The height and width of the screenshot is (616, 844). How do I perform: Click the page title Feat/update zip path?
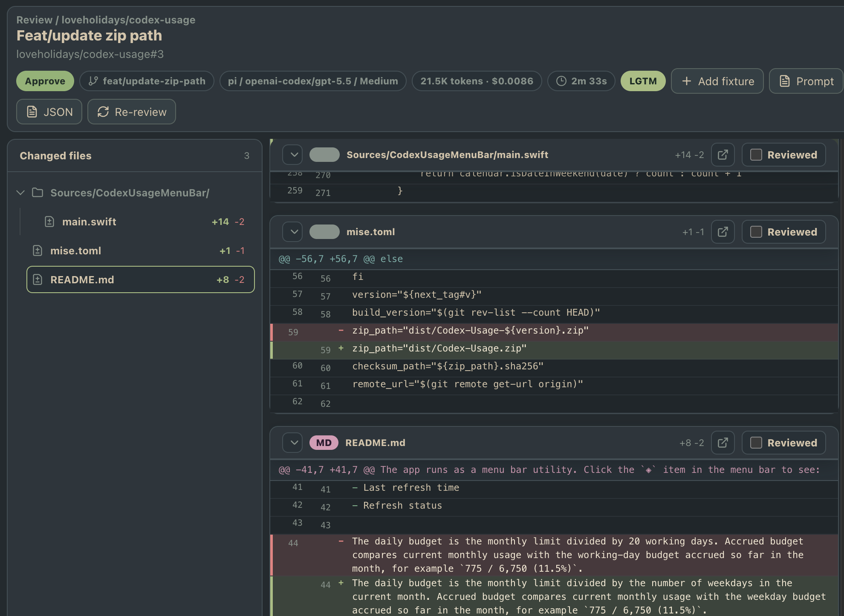[89, 36]
